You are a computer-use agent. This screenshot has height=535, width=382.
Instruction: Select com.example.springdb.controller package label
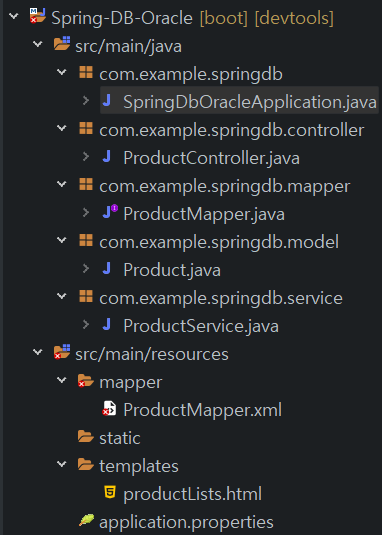232,130
